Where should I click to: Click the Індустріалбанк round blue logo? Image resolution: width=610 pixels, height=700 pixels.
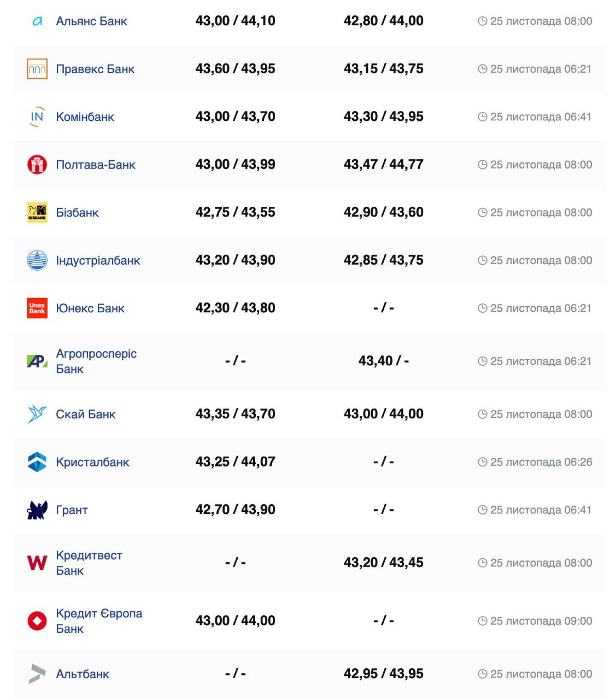point(37,260)
